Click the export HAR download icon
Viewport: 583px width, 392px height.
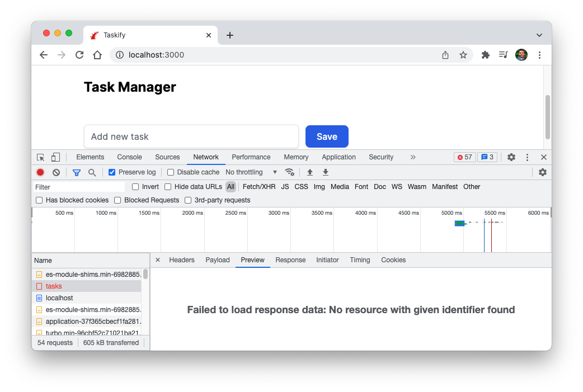click(x=325, y=172)
